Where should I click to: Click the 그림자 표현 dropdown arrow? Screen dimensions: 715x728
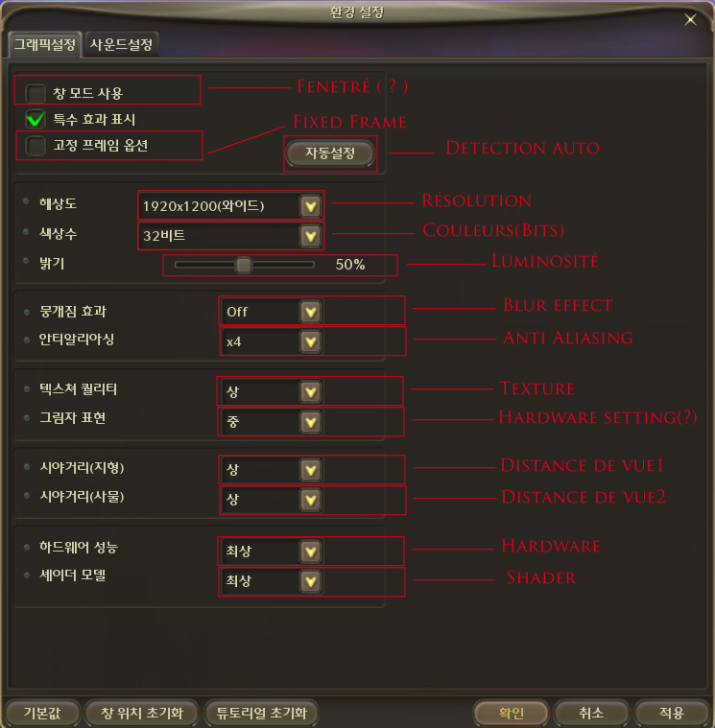click(311, 422)
